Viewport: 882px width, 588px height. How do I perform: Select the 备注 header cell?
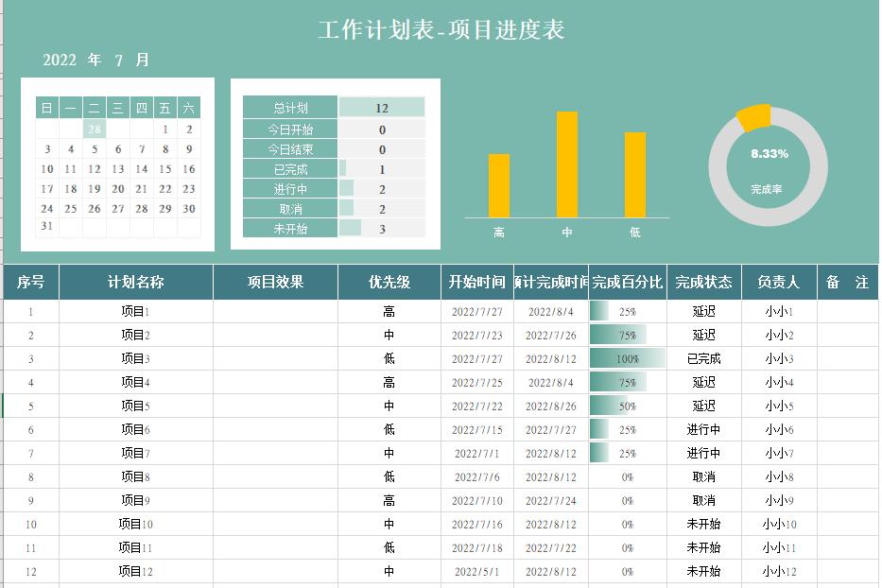846,281
